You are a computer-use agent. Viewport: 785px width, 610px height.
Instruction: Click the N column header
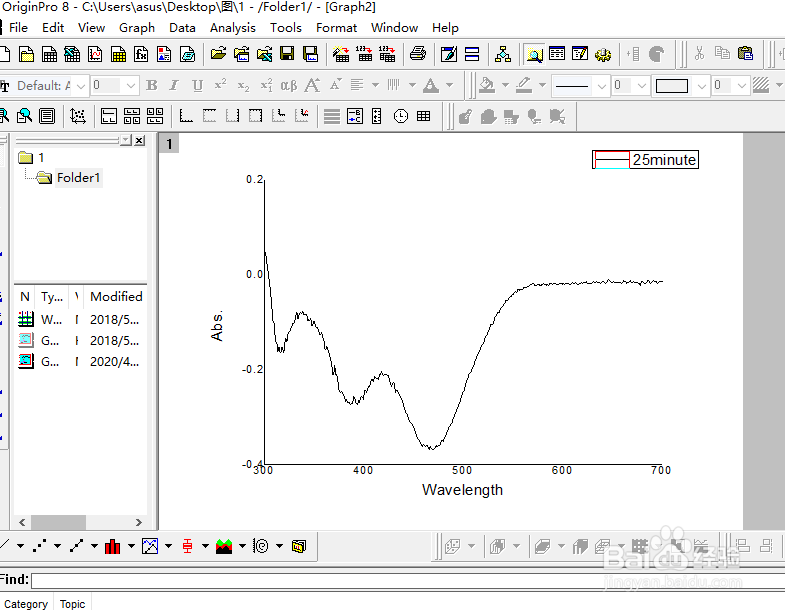point(25,296)
